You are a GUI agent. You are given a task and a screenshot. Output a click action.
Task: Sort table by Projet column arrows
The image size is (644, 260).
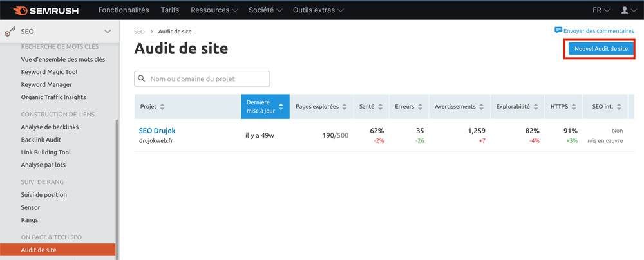click(x=162, y=107)
